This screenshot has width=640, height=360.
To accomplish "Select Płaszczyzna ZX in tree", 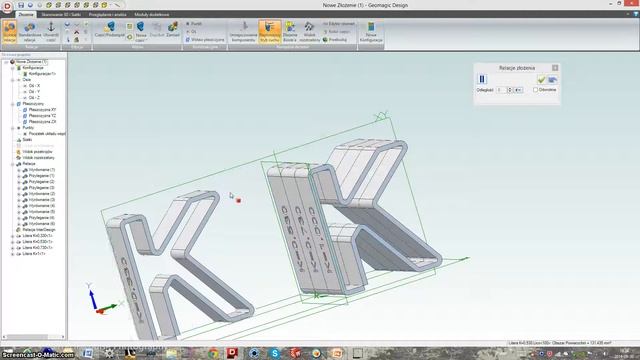I will 42,122.
